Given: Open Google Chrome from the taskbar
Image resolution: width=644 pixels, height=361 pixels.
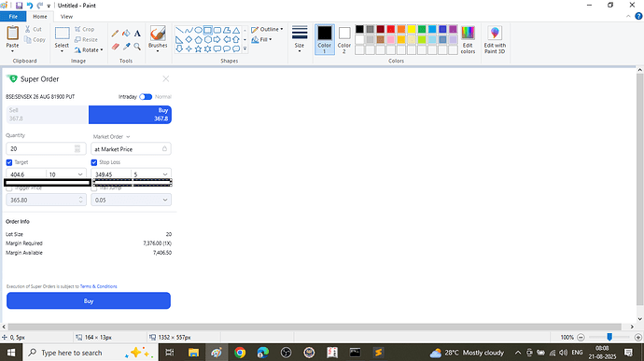Looking at the screenshot, I should click(x=240, y=353).
